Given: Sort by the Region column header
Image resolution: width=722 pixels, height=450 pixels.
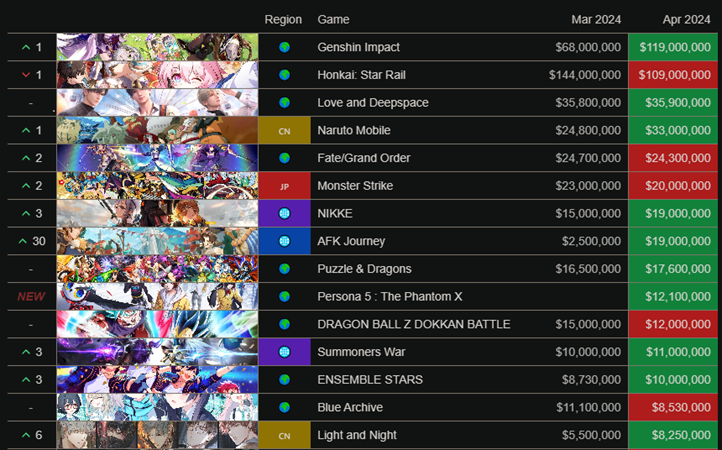Looking at the screenshot, I should pos(283,19).
